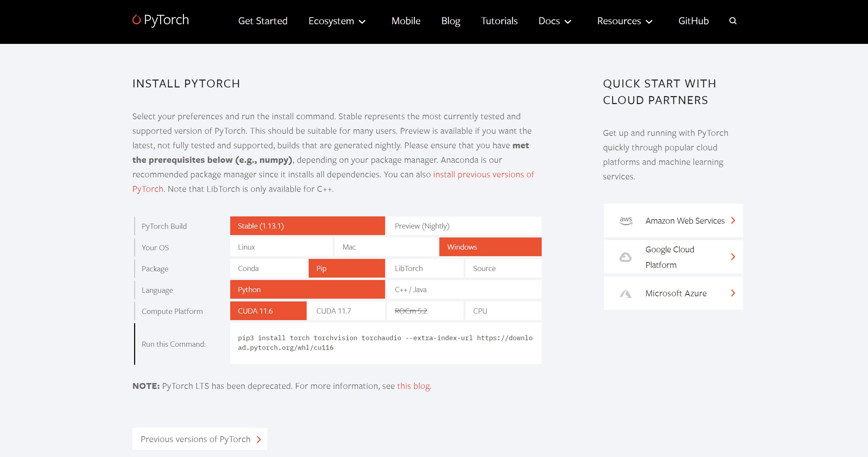Click the PyTorch flame logo
This screenshot has height=457, width=868.
coord(137,20)
